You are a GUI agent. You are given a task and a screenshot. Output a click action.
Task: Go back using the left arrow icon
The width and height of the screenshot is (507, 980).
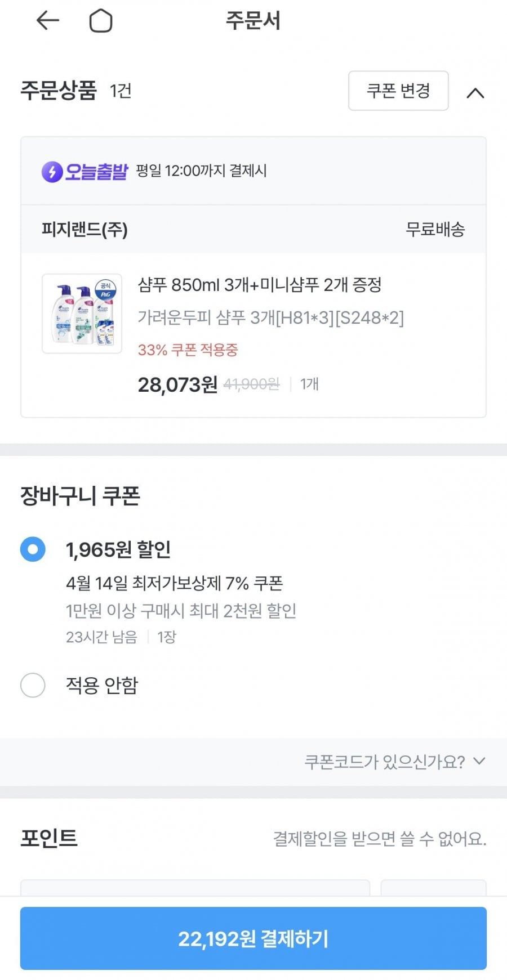[47, 21]
